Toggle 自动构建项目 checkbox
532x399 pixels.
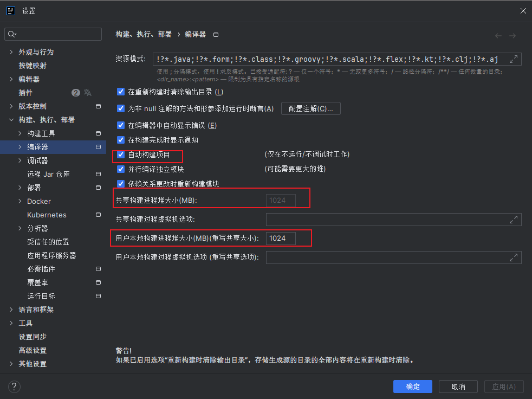pyautogui.click(x=121, y=155)
